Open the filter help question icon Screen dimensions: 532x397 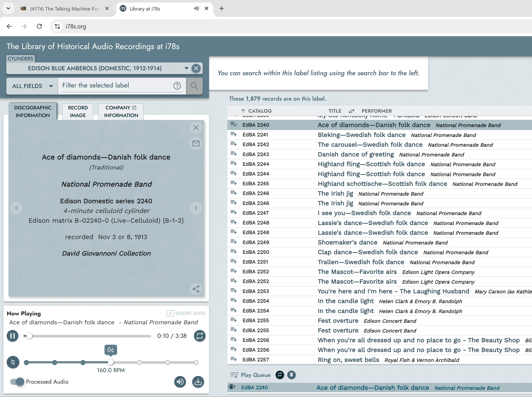point(177,86)
